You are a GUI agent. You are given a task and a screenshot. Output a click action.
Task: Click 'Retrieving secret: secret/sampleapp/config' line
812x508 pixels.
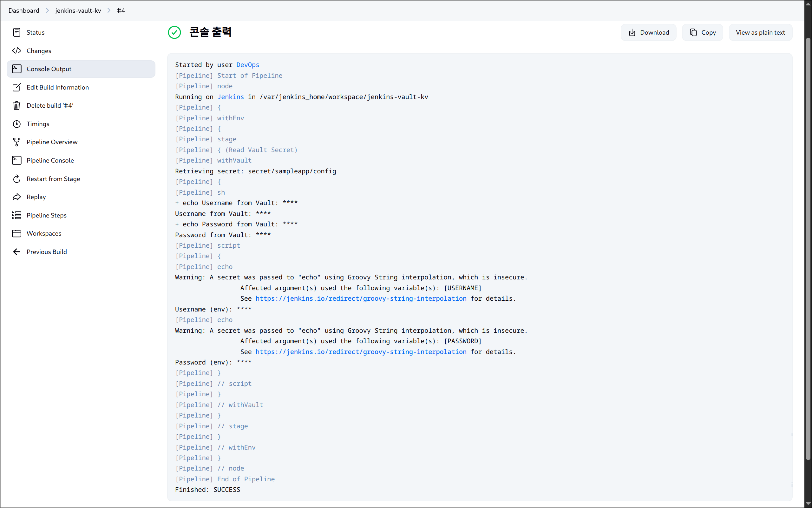[256, 171]
